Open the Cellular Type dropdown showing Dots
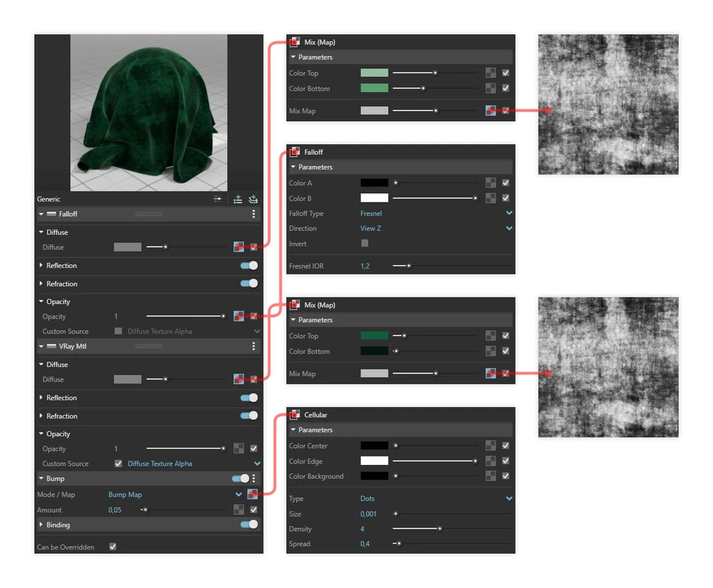 [509, 499]
